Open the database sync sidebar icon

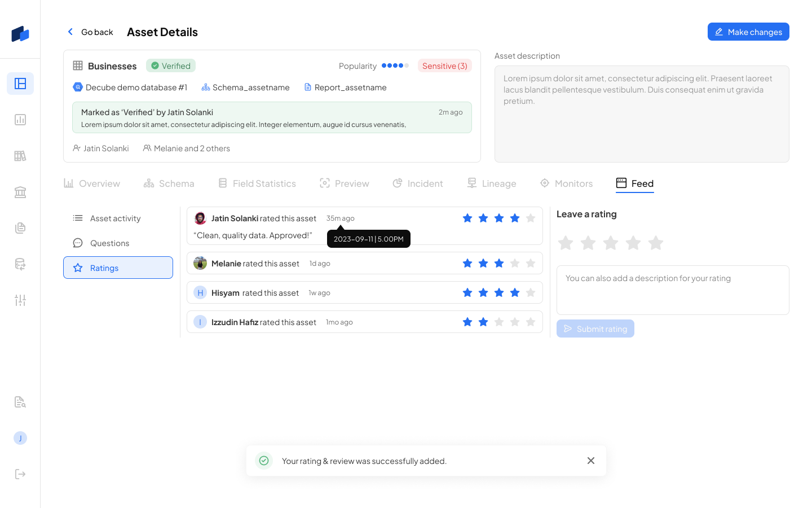click(20, 264)
